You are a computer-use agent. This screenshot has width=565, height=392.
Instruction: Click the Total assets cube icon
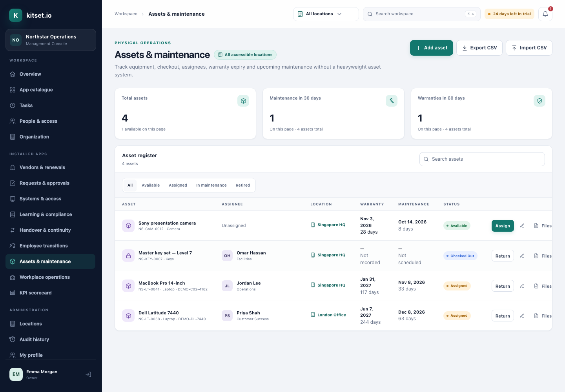click(x=243, y=101)
